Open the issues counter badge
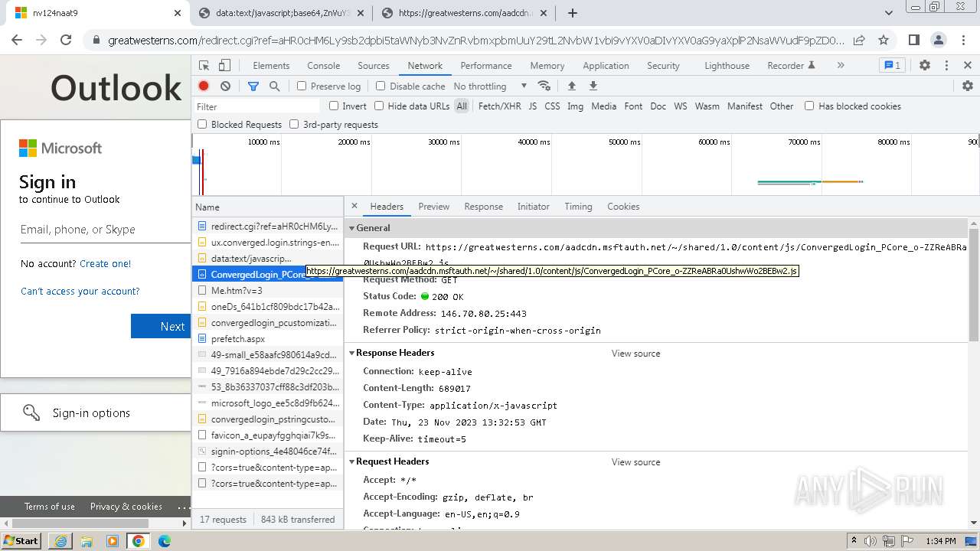Viewport: 980px width, 551px height. coord(892,66)
